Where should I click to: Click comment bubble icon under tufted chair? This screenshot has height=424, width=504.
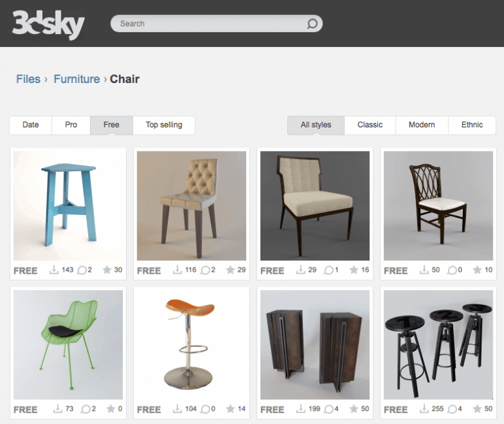[205, 270]
